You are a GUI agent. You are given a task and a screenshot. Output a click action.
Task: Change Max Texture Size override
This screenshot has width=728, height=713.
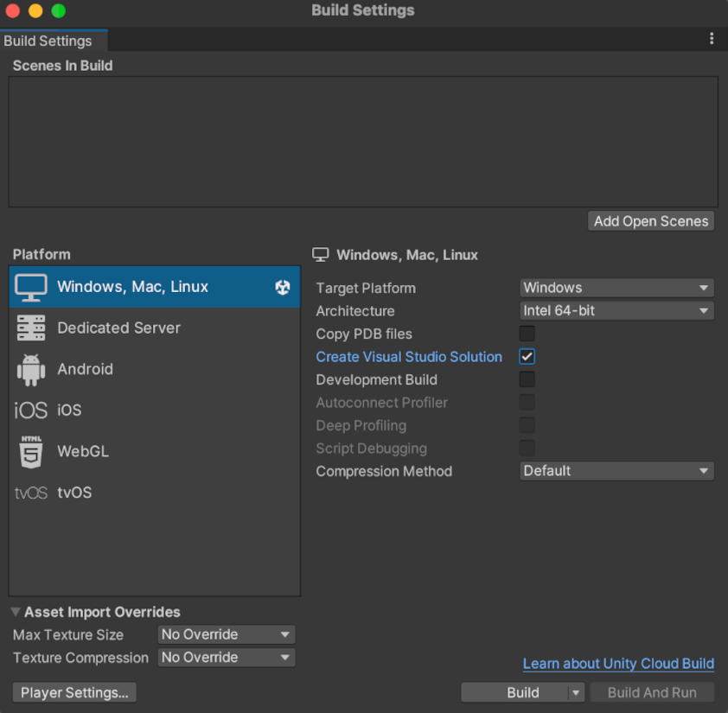[226, 634]
